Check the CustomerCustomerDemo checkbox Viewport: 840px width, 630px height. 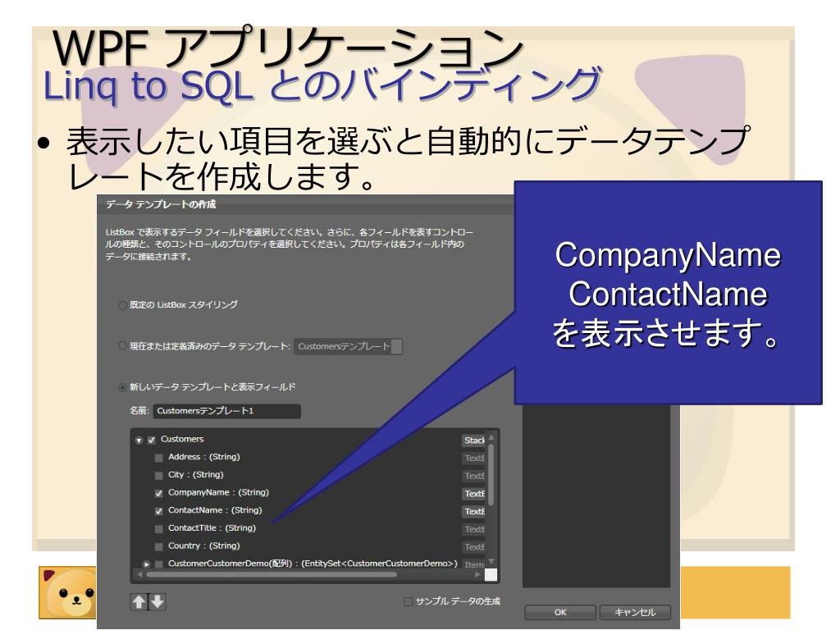158,564
